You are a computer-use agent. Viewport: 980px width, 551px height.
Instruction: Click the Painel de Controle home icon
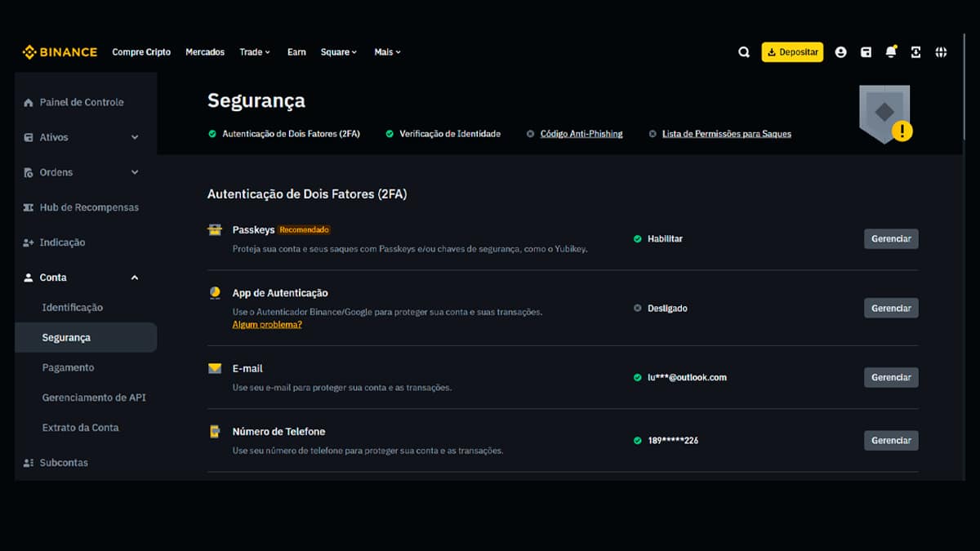click(29, 103)
